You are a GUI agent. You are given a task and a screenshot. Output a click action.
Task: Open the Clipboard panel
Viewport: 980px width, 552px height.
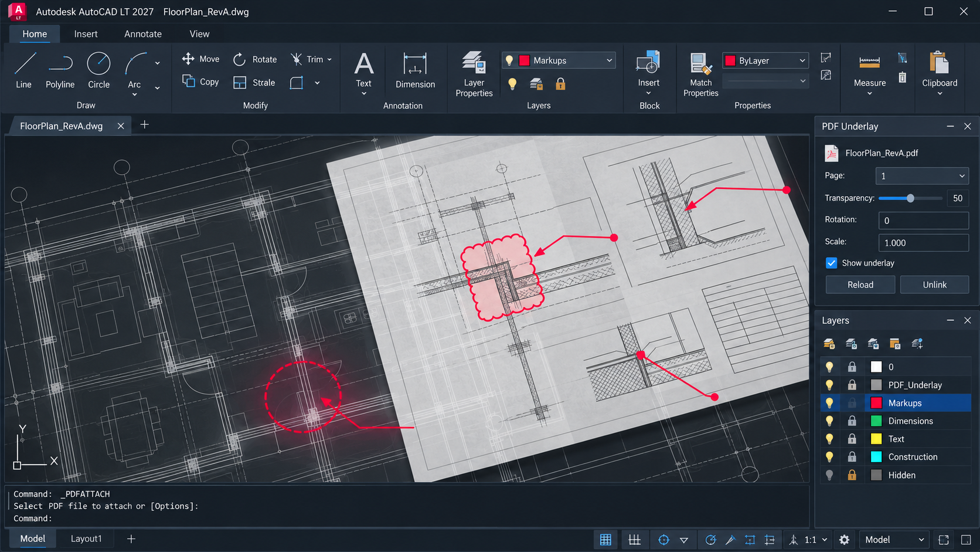tap(940, 73)
